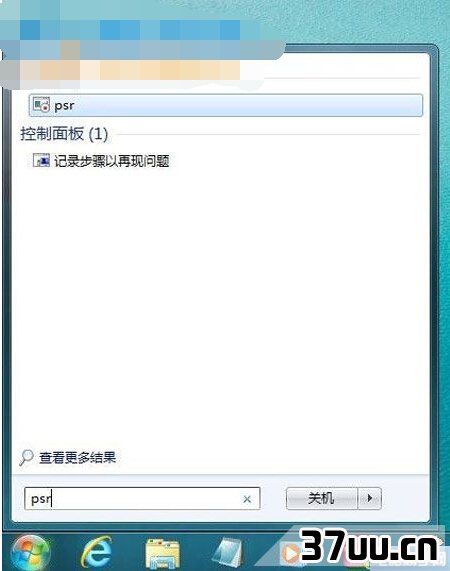Screen dimensions: 450x571
Task: Open the 控制面板 (1) results category header
Action: coord(64,134)
